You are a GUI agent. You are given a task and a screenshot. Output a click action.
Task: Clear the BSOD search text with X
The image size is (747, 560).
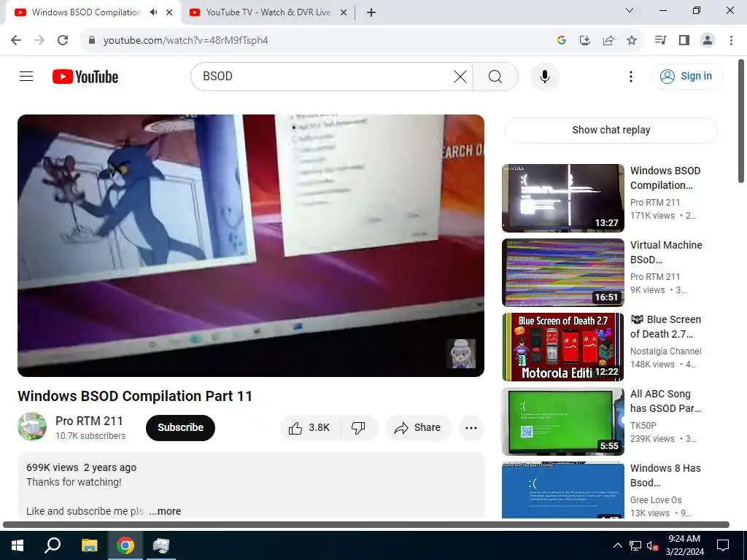click(460, 76)
